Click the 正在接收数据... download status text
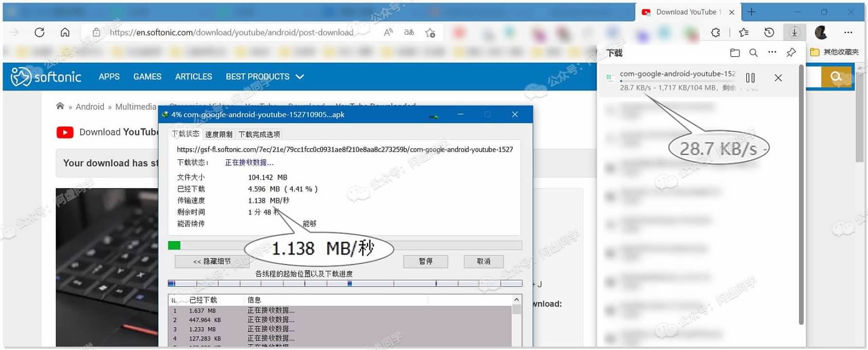This screenshot has height=350, width=868. (249, 162)
